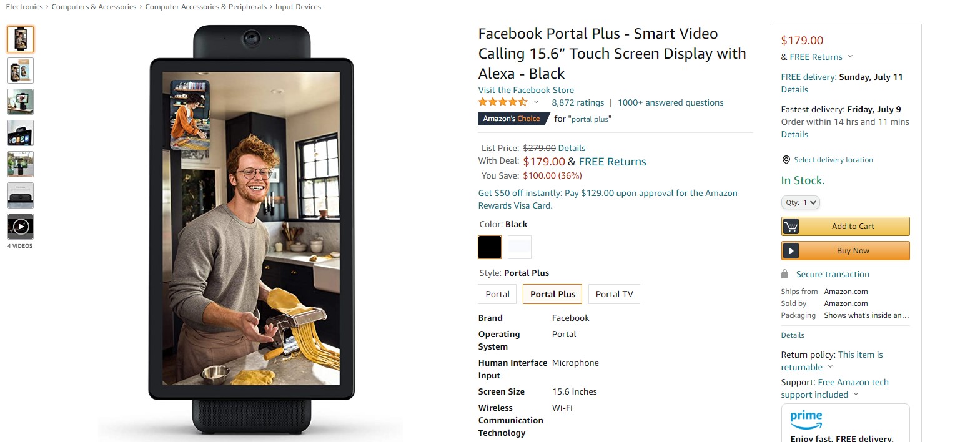This screenshot has height=442, width=980.
Task: Visit the Facebook Store link
Action: (x=526, y=90)
